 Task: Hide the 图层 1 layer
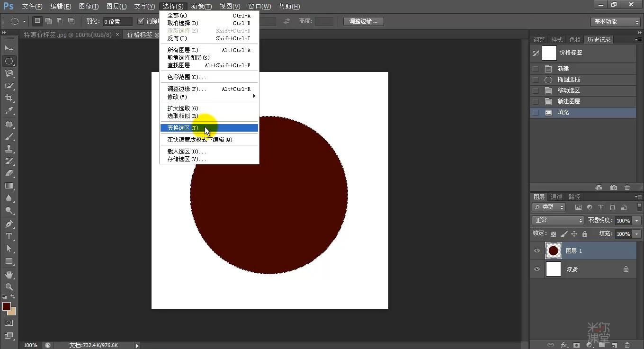point(537,251)
